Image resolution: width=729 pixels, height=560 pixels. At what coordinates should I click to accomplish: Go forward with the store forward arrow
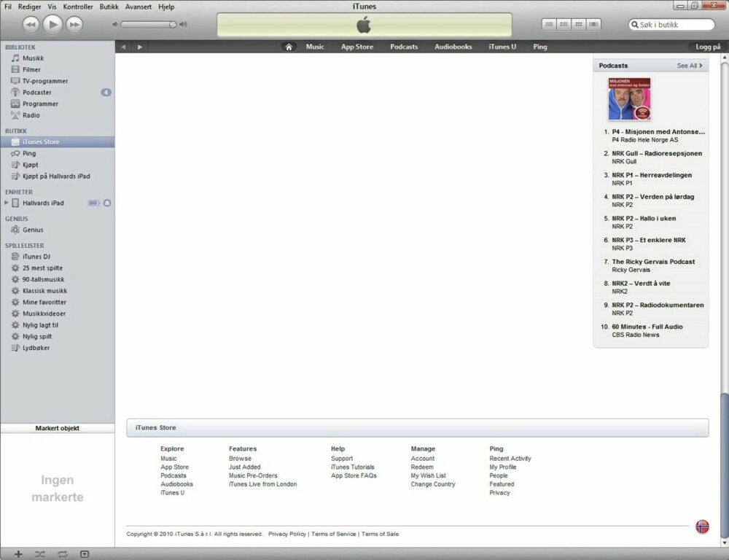(x=139, y=47)
